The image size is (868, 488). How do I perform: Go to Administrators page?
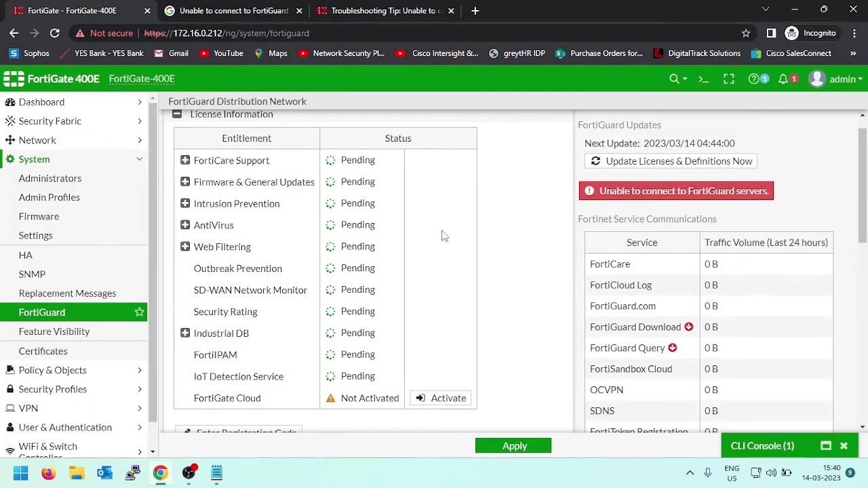[50, 178]
